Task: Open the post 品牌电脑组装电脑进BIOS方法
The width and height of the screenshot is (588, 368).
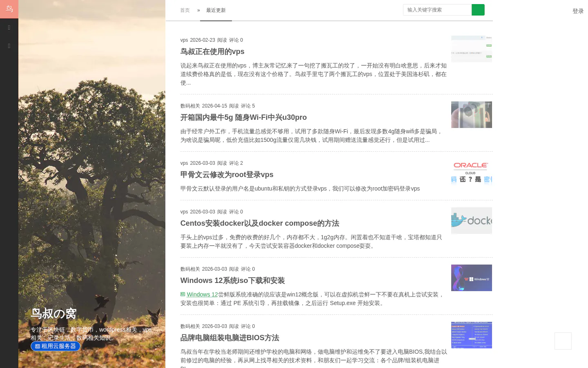Action: (230, 338)
